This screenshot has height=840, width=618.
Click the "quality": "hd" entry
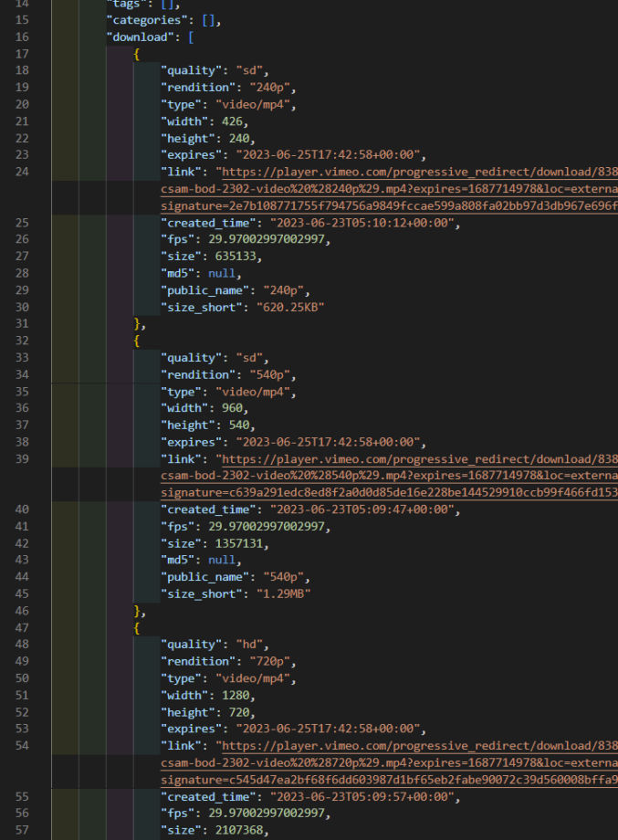click(215, 645)
